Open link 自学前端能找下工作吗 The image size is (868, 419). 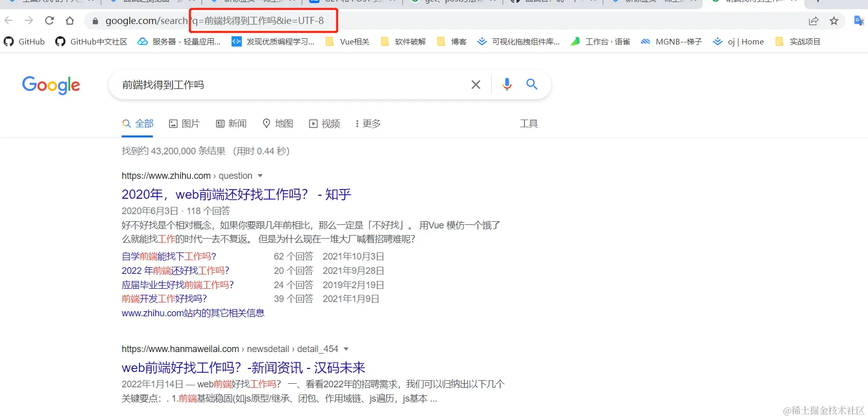pos(169,257)
